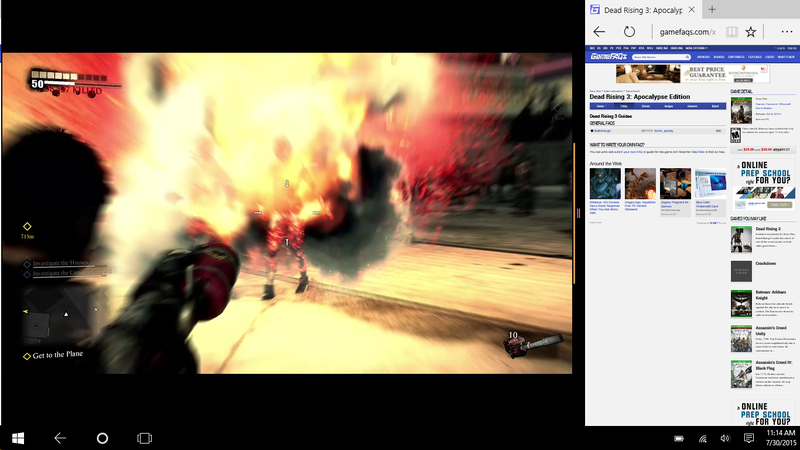Switch to the Home game tab
Image resolution: width=800 pixels, height=450 pixels.
pyautogui.click(x=602, y=106)
